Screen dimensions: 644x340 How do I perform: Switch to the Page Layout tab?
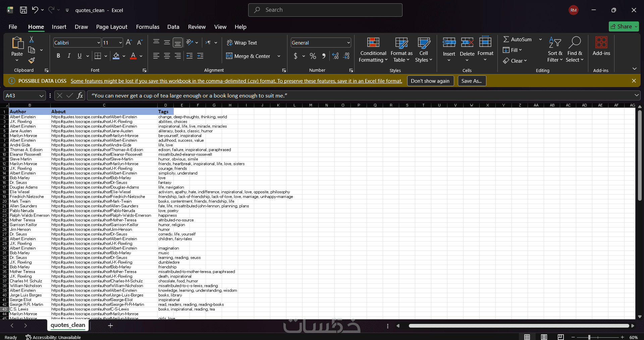tap(112, 27)
